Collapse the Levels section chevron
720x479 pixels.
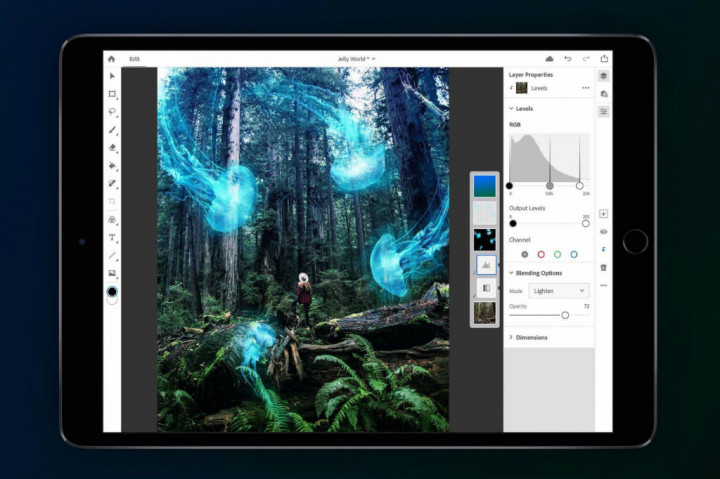pos(511,109)
